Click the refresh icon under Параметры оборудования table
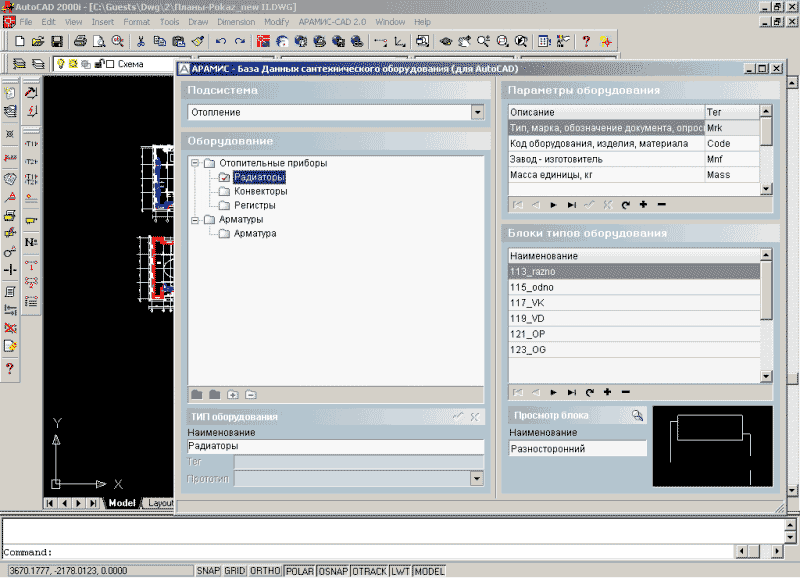 [x=626, y=205]
